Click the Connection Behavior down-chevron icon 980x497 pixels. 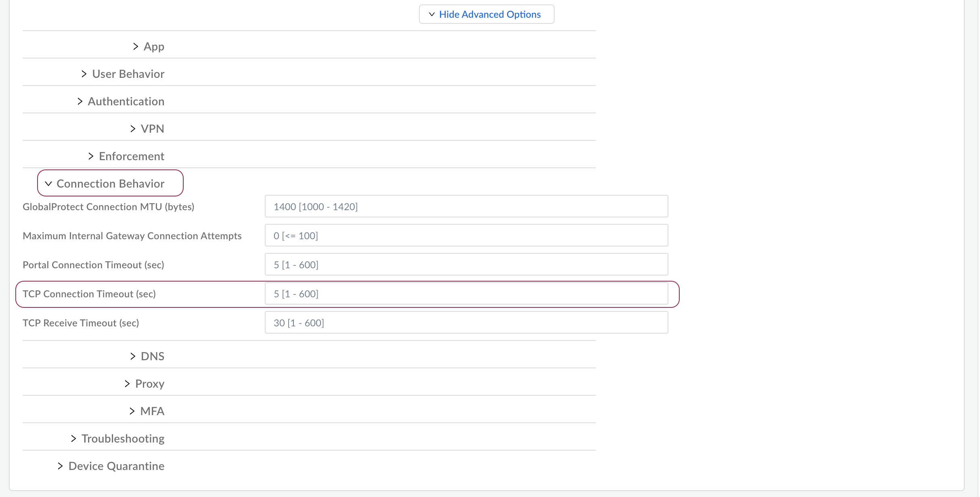tap(48, 184)
